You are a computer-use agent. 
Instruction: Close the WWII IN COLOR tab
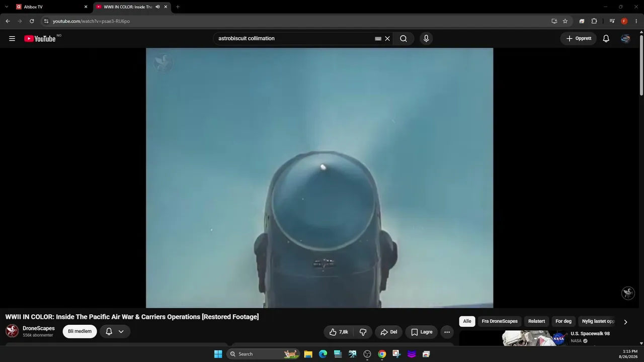click(166, 7)
